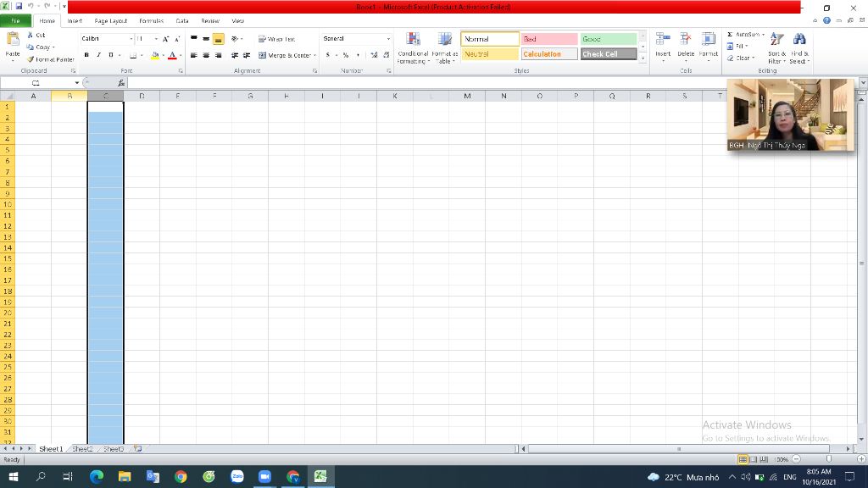The image size is (868, 488).
Task: Toggle Align Text Left
Action: (x=194, y=55)
